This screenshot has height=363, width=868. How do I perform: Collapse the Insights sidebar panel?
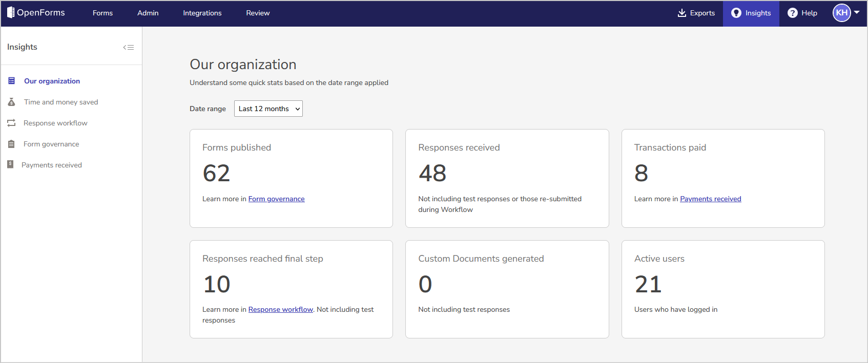tap(128, 47)
